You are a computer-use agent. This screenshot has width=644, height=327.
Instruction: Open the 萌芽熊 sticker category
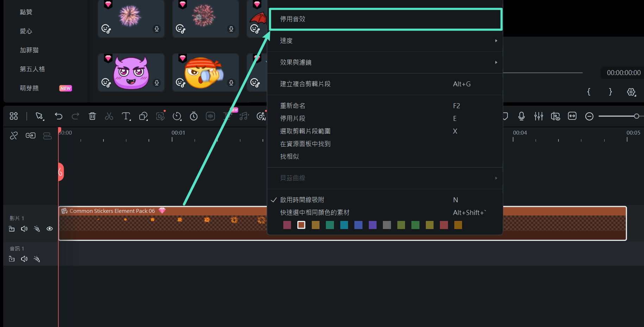click(x=29, y=88)
